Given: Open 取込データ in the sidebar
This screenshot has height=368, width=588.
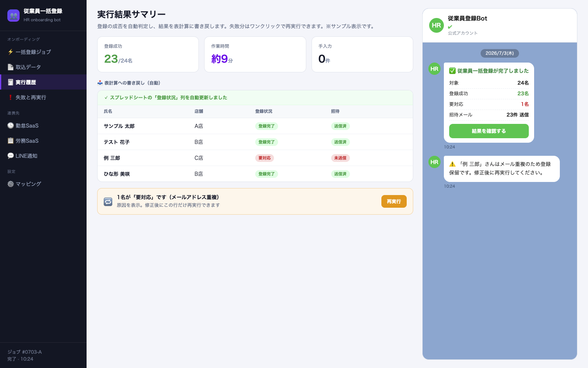Looking at the screenshot, I should (43, 67).
